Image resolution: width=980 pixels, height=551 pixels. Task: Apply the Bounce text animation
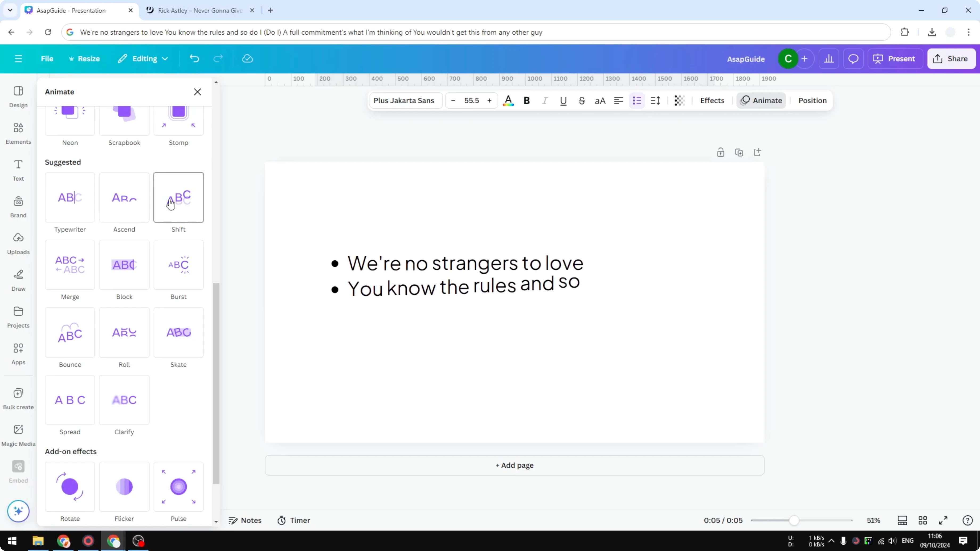click(70, 332)
